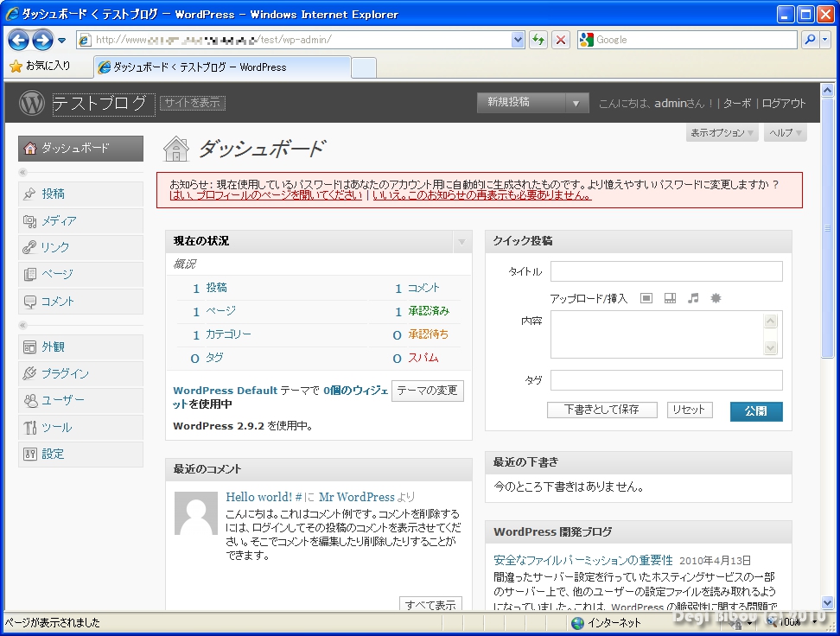The image size is (840, 636).
Task: Go forward with the browser Forward arrow
Action: 42,40
